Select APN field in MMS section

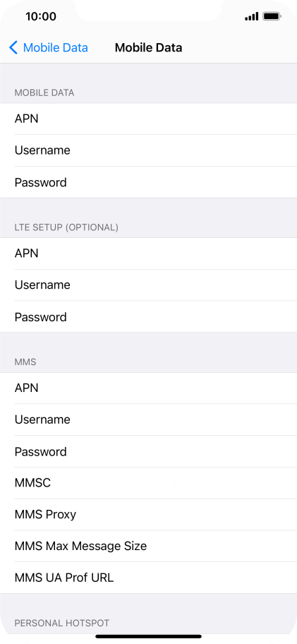coord(148,388)
